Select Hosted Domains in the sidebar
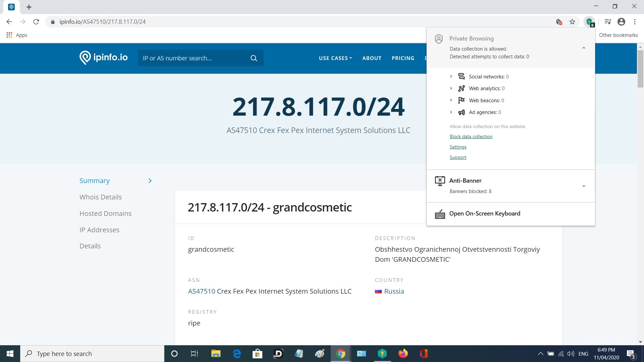 tap(105, 214)
